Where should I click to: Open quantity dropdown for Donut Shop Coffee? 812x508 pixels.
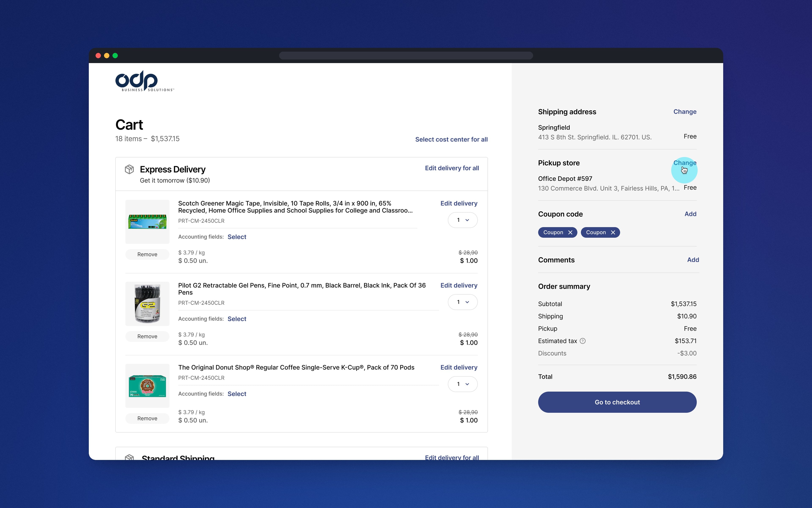463,384
